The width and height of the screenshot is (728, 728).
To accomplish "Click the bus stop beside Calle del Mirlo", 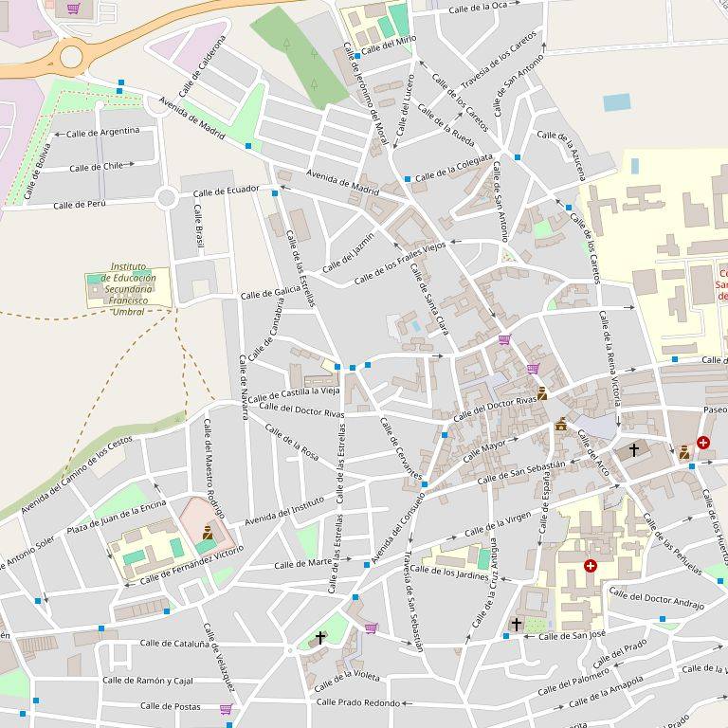I will pos(357,57).
